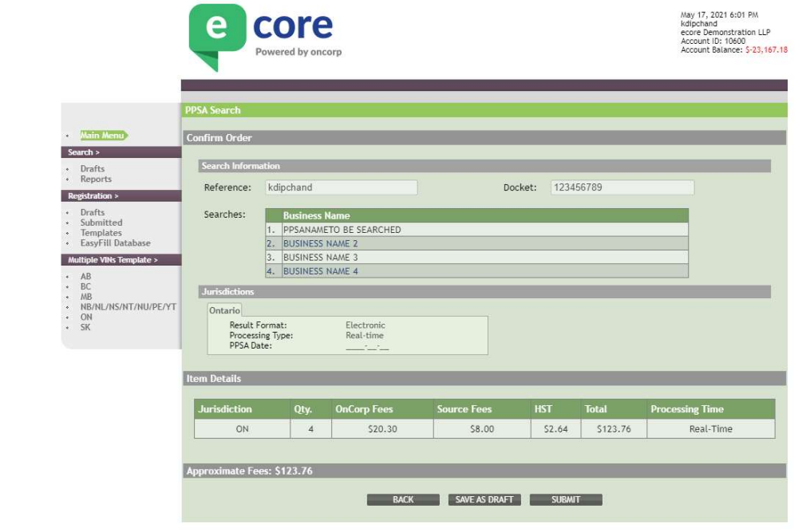Open Reports under Search

[96, 179]
